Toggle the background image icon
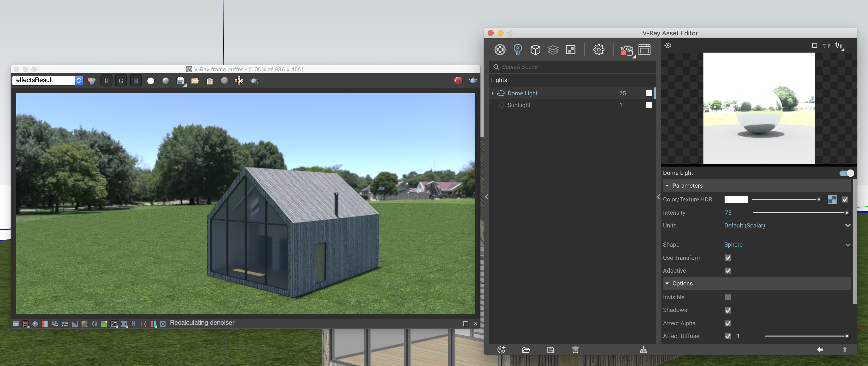Screen dimensions: 868x366 (104, 324)
